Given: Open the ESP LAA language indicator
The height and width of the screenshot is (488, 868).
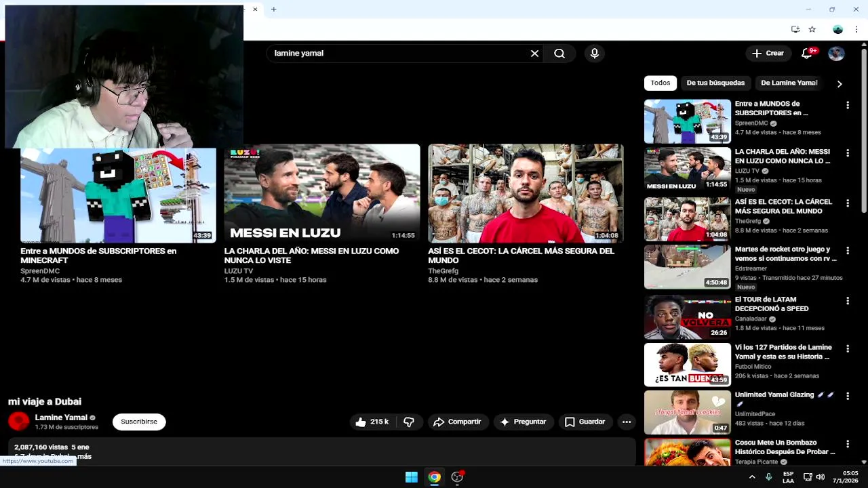Looking at the screenshot, I should click(788, 477).
